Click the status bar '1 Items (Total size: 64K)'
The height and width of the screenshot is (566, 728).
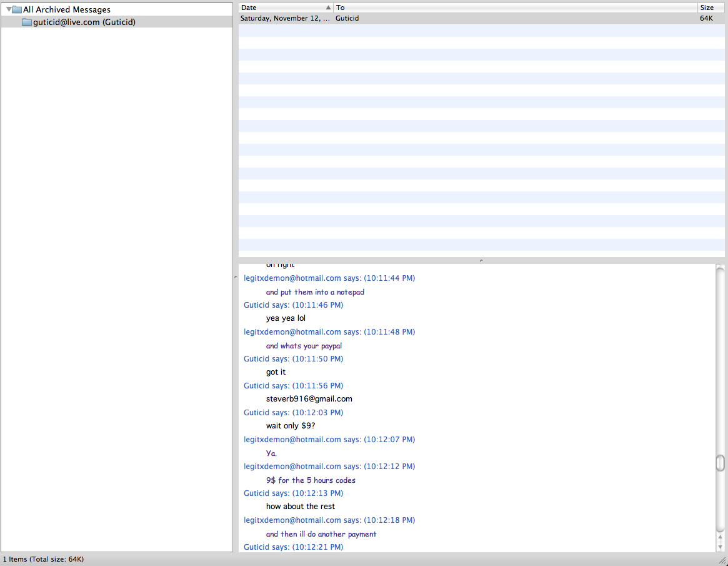(x=44, y=559)
